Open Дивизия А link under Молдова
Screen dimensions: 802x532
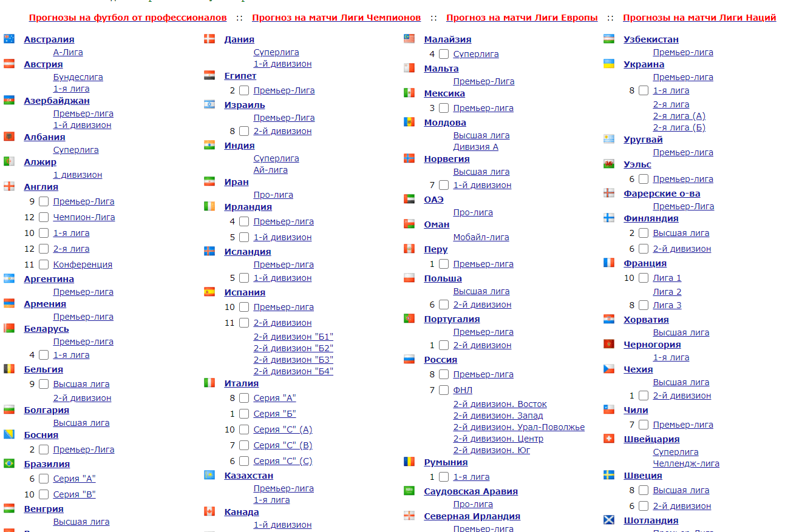point(476,147)
